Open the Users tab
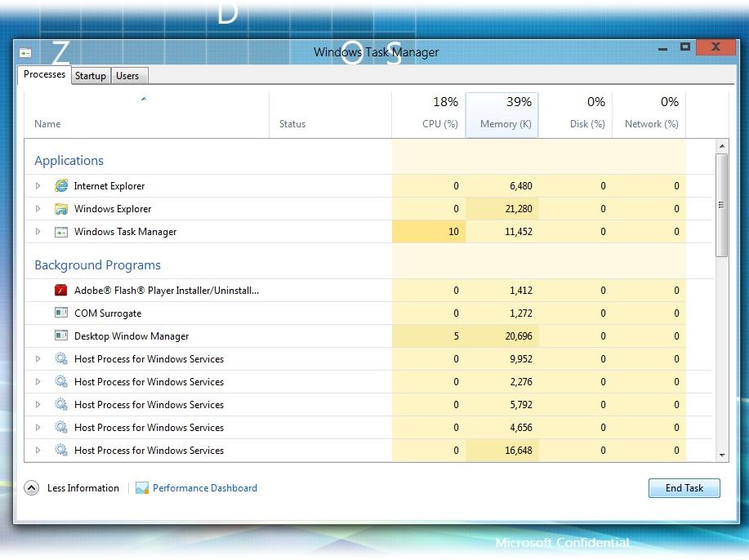 click(x=128, y=76)
